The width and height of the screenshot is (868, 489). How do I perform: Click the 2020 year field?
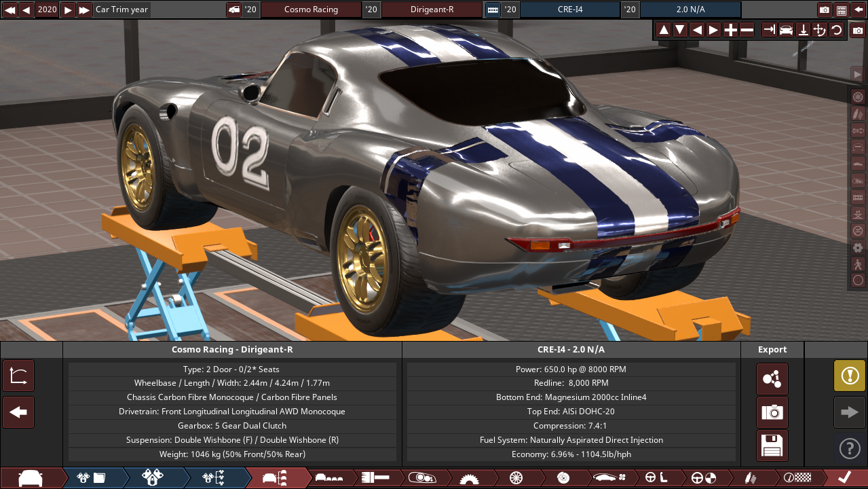[x=48, y=10]
